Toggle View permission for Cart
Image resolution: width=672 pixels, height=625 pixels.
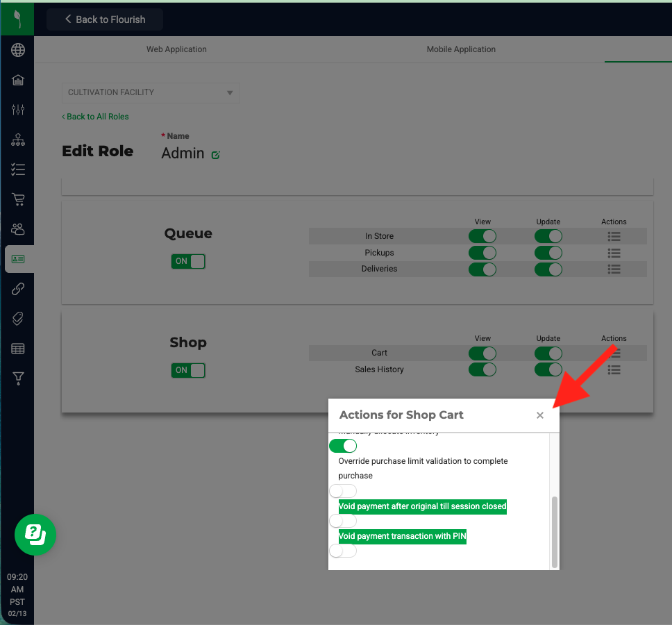coord(482,353)
